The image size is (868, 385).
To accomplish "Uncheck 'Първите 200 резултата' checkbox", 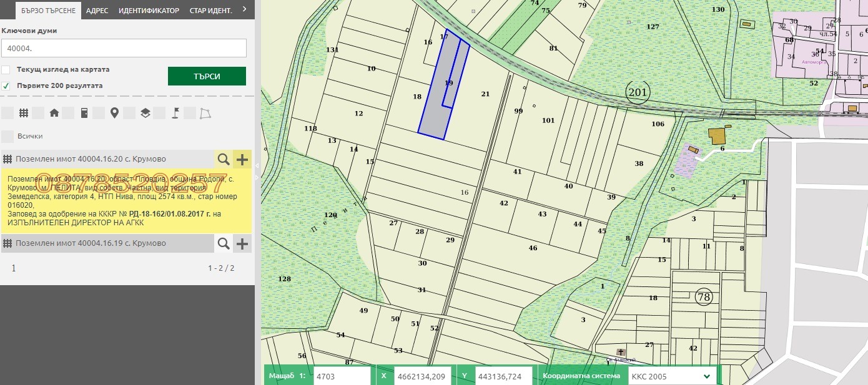I will (x=6, y=85).
